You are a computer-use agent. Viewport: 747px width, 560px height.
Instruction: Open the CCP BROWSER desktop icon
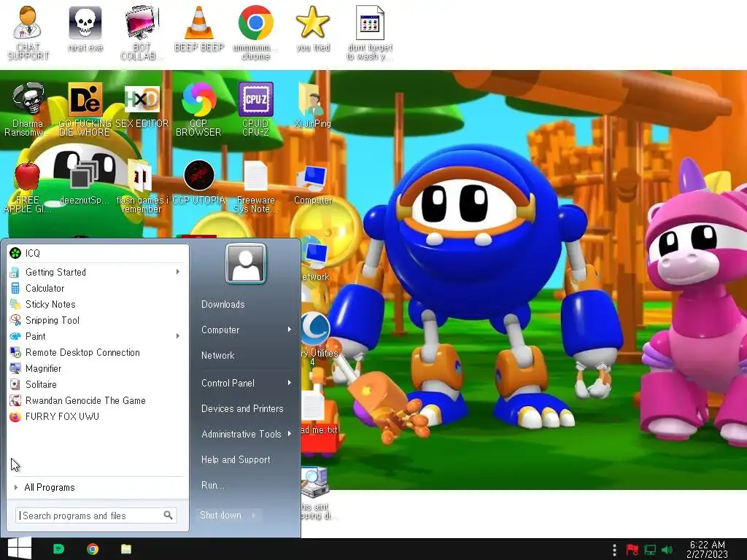click(198, 109)
